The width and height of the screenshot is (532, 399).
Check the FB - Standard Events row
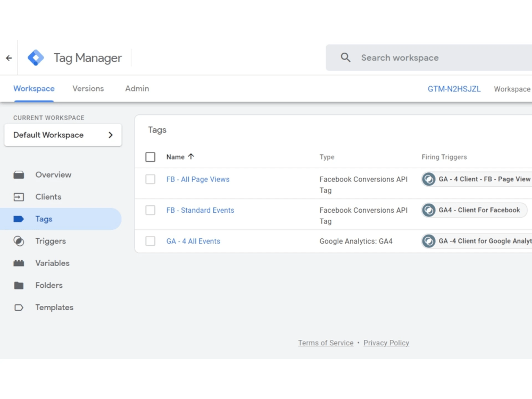151,210
